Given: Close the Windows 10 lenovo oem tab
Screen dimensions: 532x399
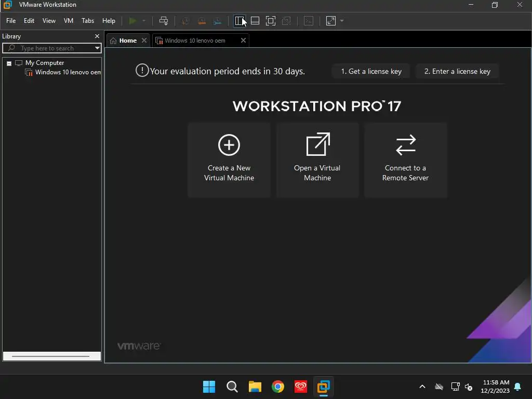Looking at the screenshot, I should point(243,41).
